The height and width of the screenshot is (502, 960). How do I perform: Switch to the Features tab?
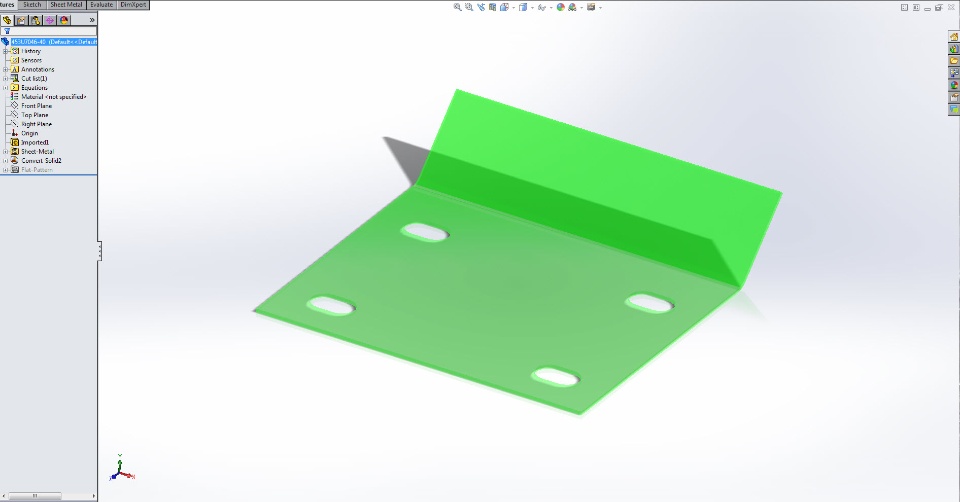point(8,4)
